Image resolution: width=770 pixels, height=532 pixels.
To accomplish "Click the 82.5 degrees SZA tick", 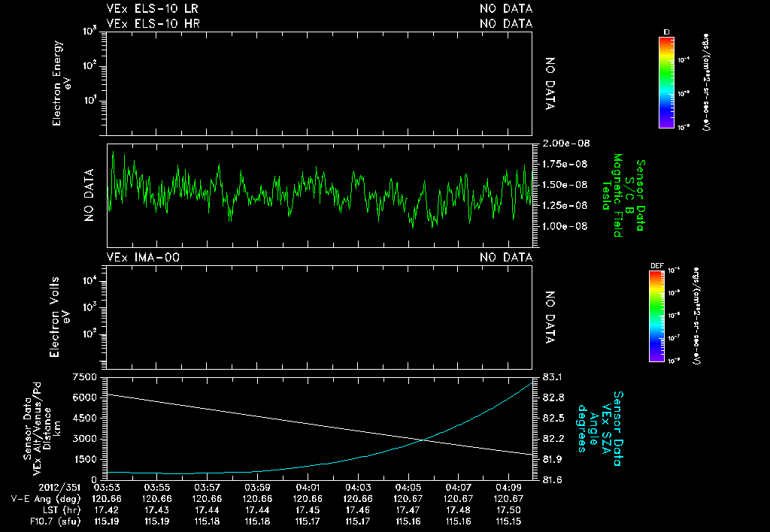I will pos(553,418).
